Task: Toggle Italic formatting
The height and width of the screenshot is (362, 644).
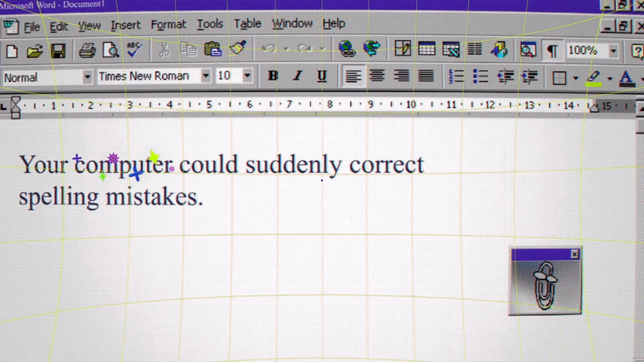Action: (297, 76)
